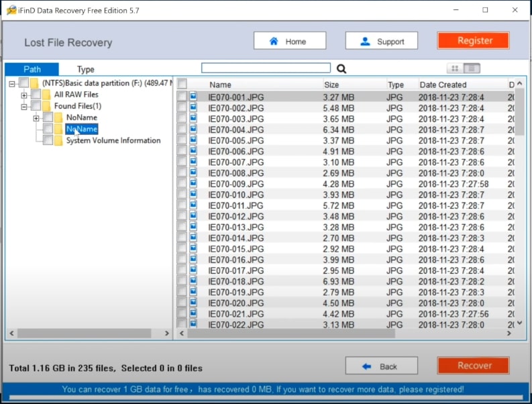
Task: Click the System Volume Information folder icon
Action: 58,140
